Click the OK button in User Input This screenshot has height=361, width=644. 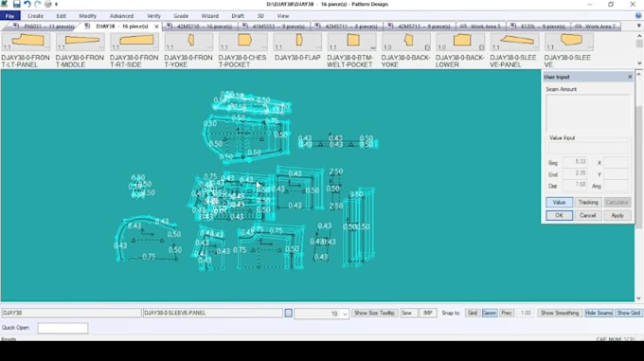[x=559, y=215]
